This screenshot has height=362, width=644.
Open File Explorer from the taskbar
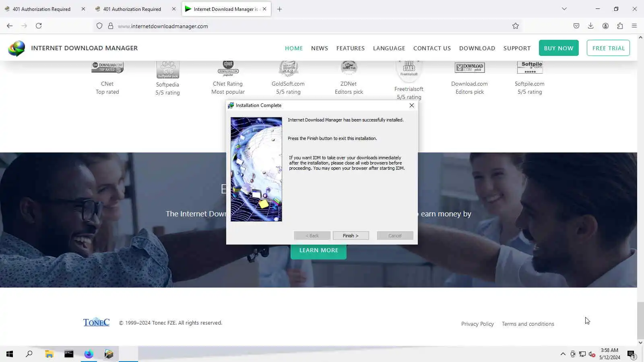(x=49, y=354)
